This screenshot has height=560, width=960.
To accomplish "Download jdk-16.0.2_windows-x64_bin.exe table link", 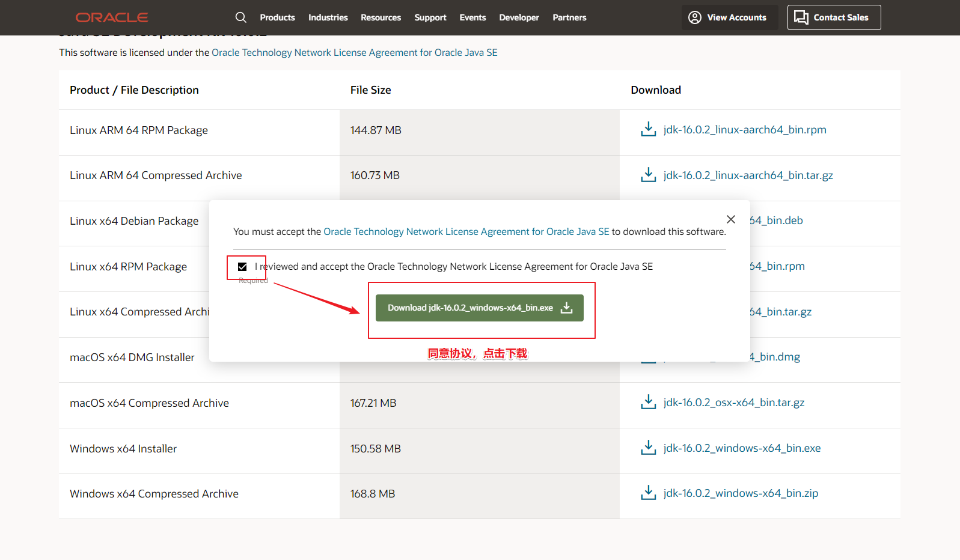I will pyautogui.click(x=742, y=448).
